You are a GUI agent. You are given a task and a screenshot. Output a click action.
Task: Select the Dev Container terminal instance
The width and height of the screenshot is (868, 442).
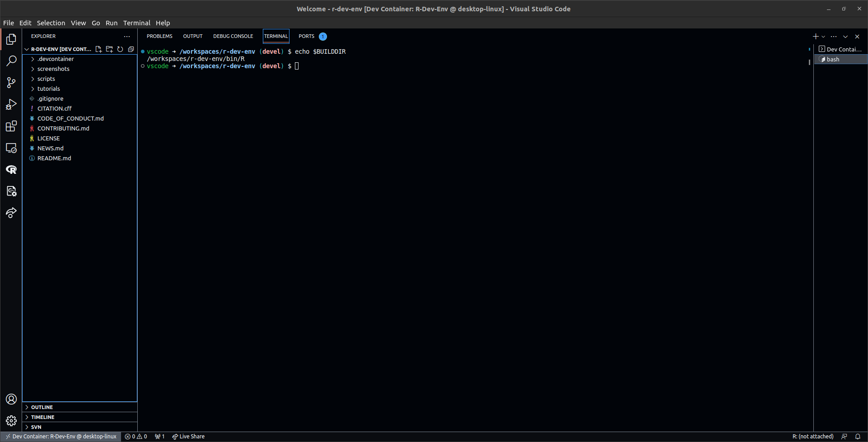click(841, 49)
